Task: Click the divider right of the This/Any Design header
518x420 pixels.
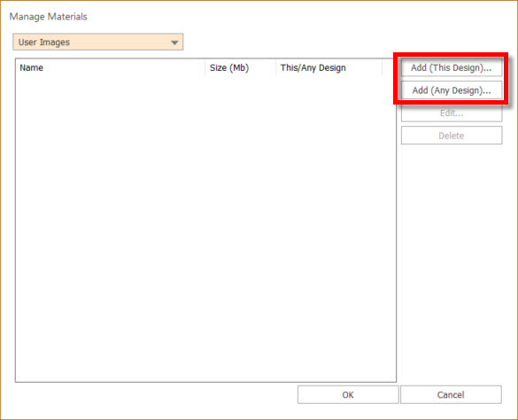Action: click(383, 68)
